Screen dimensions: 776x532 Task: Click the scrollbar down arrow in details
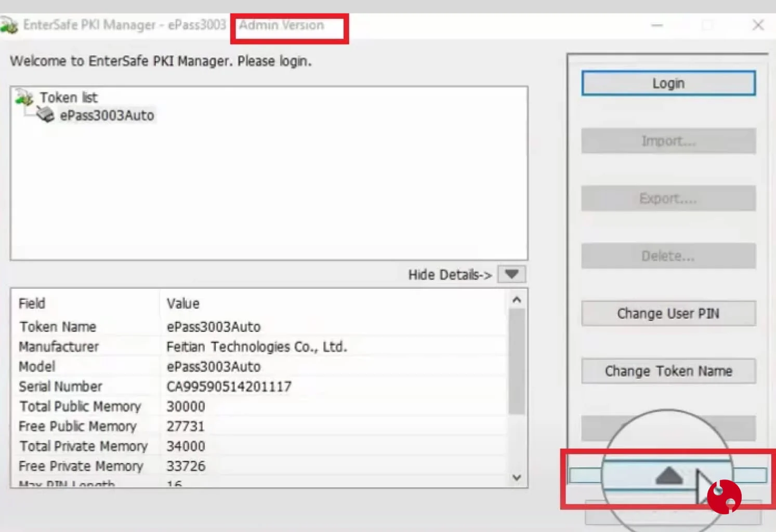point(517,477)
